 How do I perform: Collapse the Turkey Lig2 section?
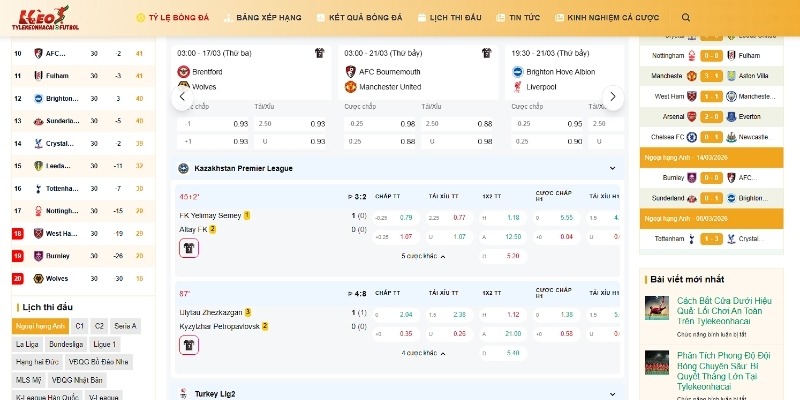[x=612, y=393]
